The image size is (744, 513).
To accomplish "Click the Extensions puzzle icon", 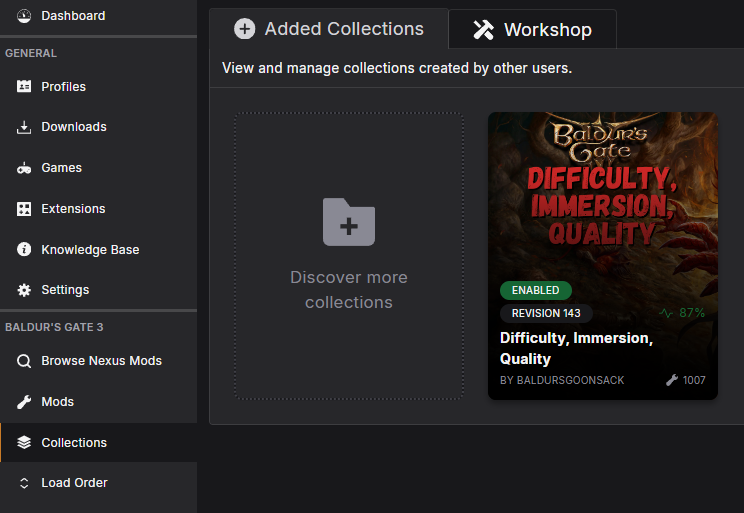I will (24, 209).
